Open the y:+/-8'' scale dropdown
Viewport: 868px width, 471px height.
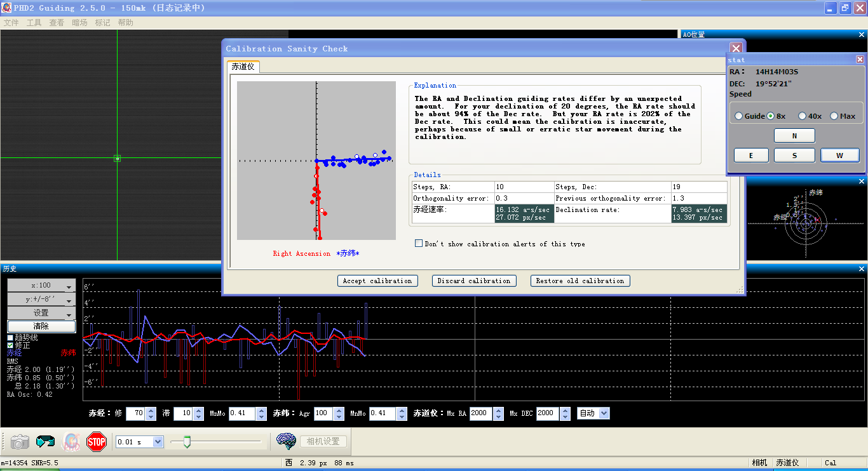pyautogui.click(x=41, y=299)
